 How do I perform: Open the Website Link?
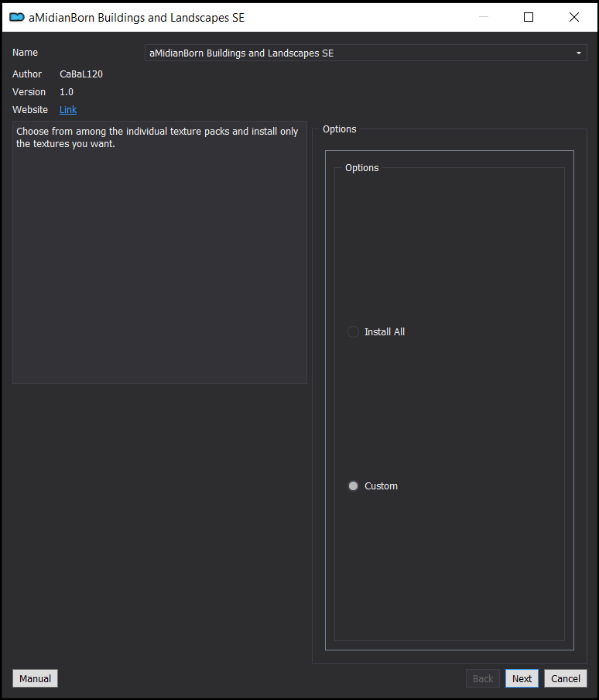click(x=68, y=110)
